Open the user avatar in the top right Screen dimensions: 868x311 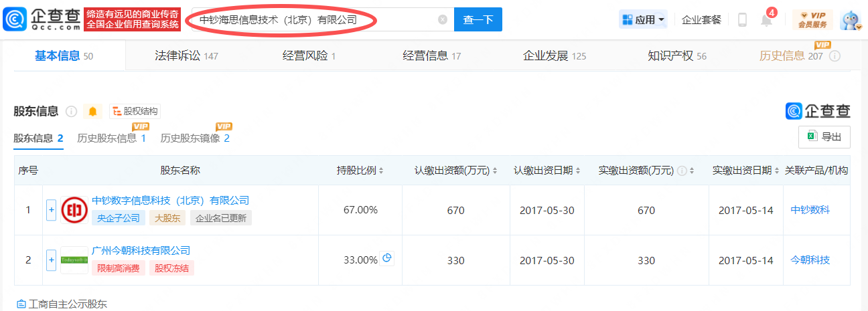[850, 20]
